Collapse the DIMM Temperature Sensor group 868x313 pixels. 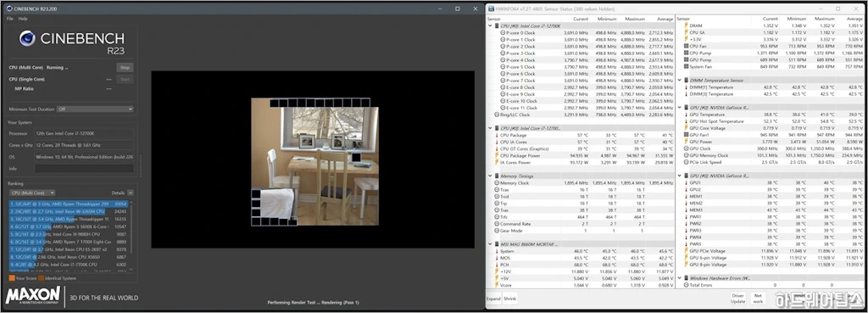tap(680, 81)
